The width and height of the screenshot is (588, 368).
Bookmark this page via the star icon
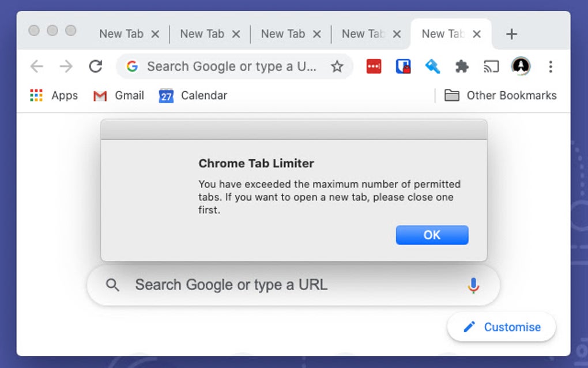tap(337, 66)
